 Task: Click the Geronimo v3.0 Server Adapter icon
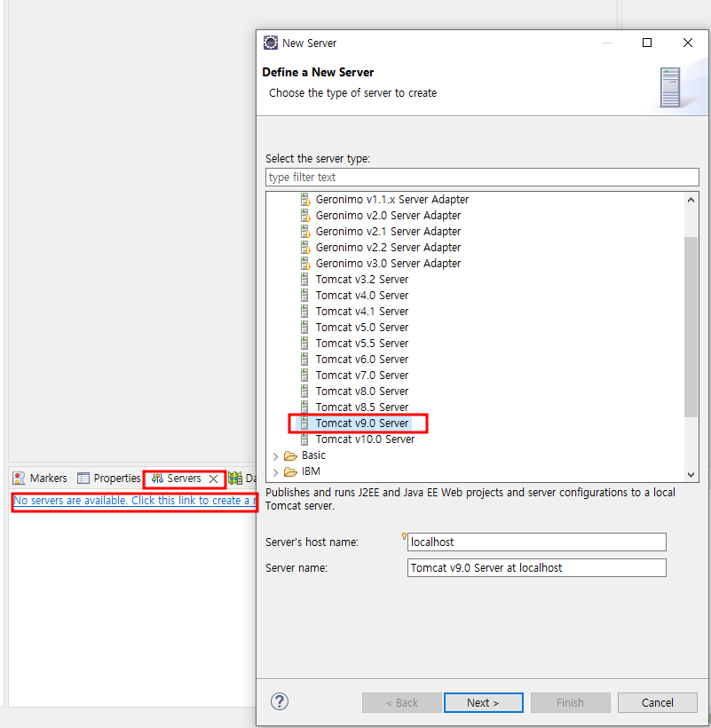pyautogui.click(x=305, y=264)
